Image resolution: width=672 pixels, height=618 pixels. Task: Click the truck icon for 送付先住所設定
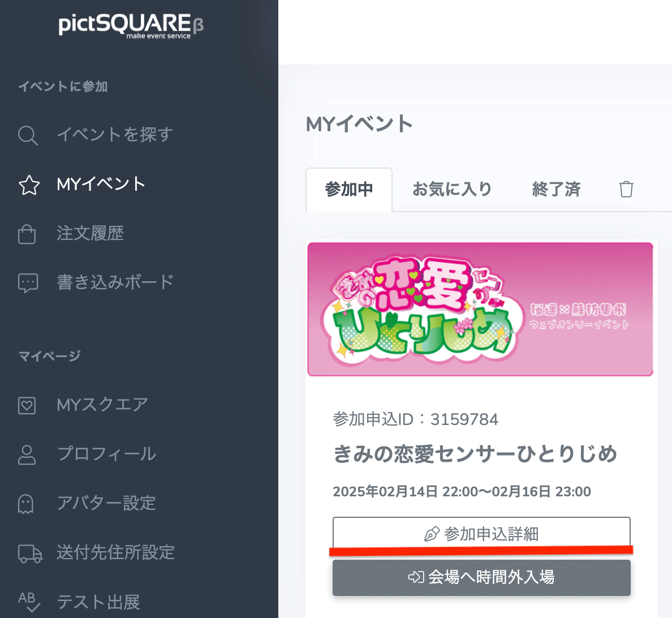click(30, 553)
